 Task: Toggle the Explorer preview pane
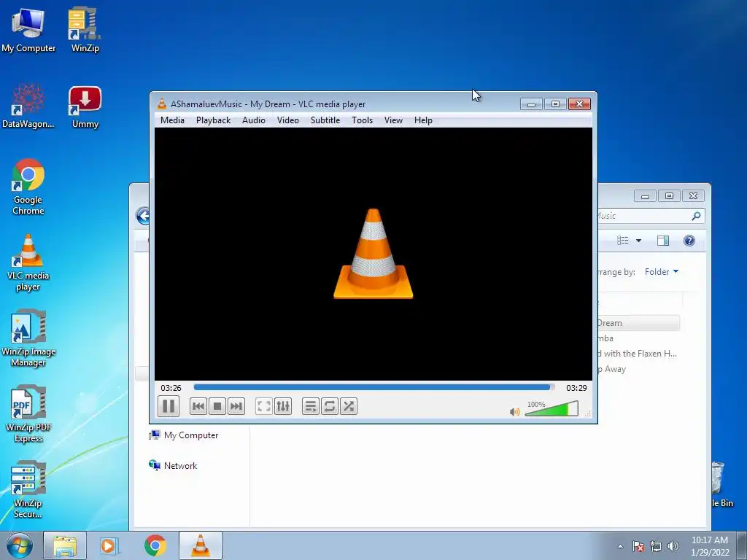coord(662,241)
